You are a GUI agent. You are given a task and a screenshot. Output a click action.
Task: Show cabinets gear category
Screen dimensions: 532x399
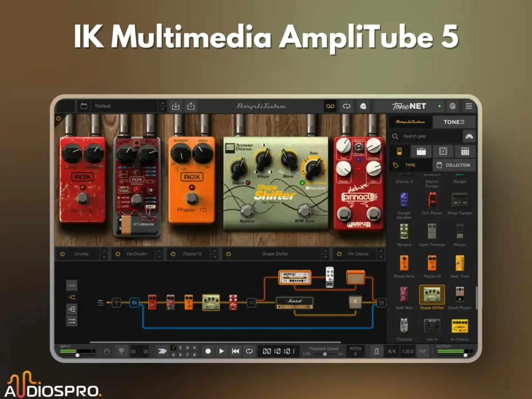(x=443, y=151)
